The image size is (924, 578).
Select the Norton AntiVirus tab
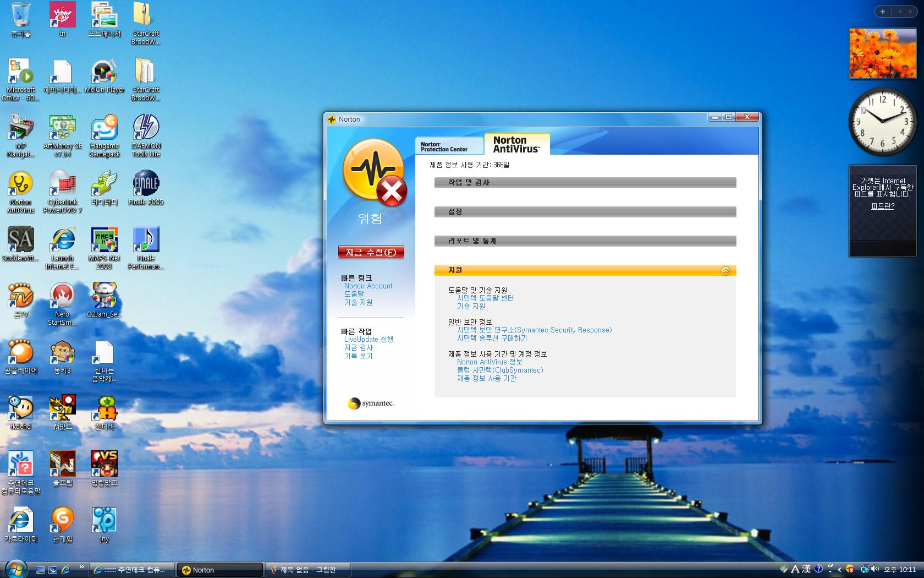[x=516, y=144]
